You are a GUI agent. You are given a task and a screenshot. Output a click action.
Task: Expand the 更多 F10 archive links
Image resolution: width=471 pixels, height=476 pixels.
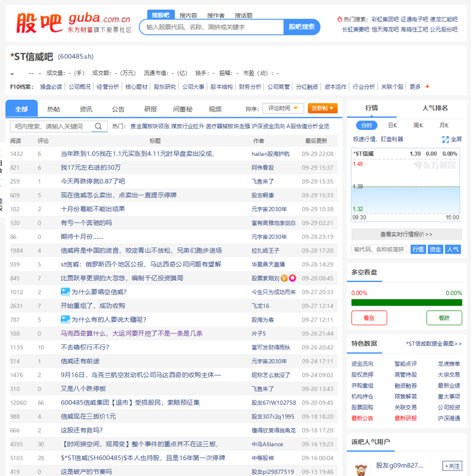click(415, 86)
